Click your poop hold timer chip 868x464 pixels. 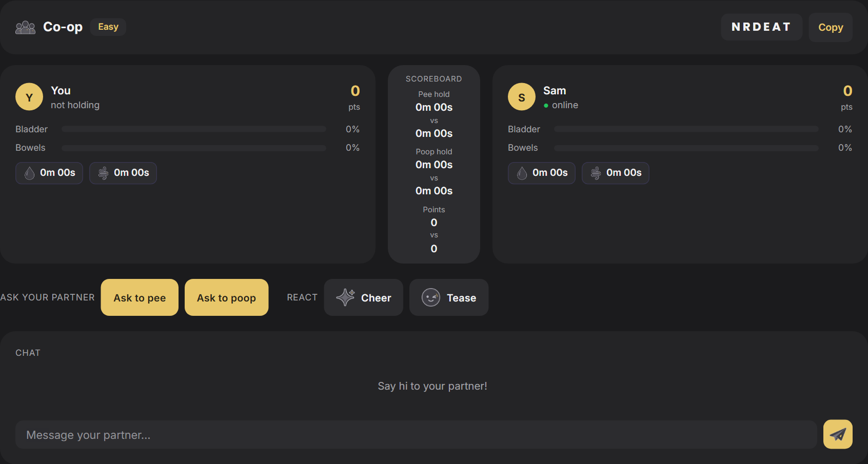tap(123, 173)
